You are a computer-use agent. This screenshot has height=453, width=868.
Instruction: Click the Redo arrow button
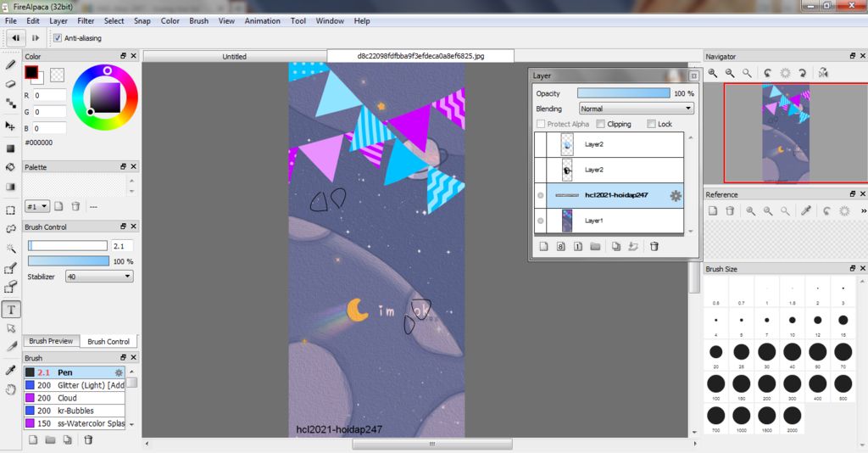pyautogui.click(x=36, y=37)
